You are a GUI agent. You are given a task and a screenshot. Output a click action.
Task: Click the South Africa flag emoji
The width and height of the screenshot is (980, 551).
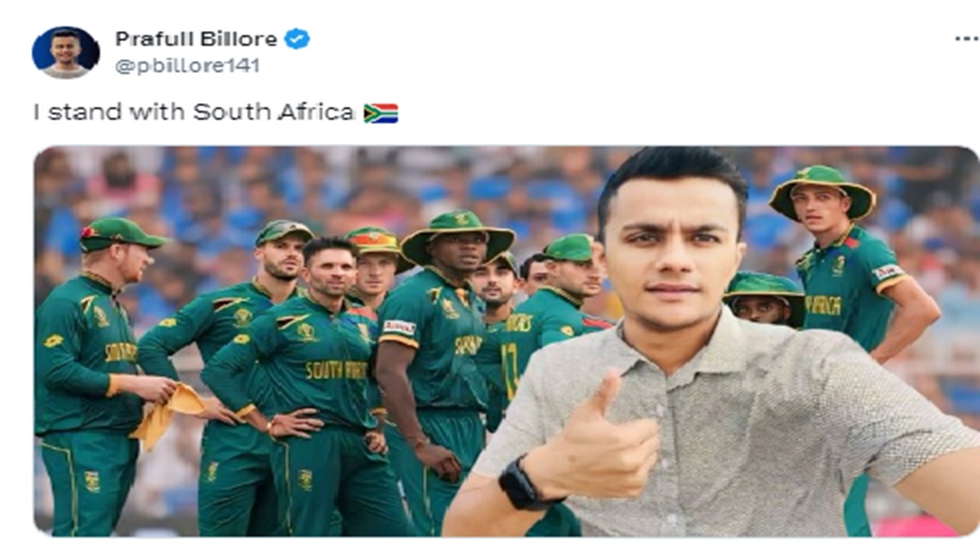[381, 113]
